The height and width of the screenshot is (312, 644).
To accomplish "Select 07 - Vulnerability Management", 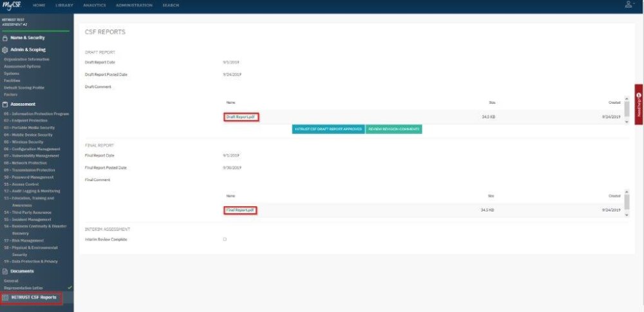I will coord(32,156).
